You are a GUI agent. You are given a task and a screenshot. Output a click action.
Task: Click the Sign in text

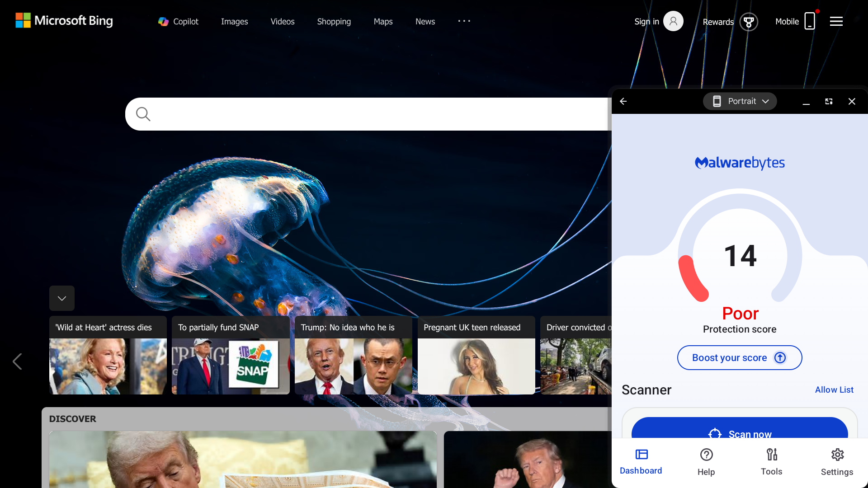pos(646,21)
